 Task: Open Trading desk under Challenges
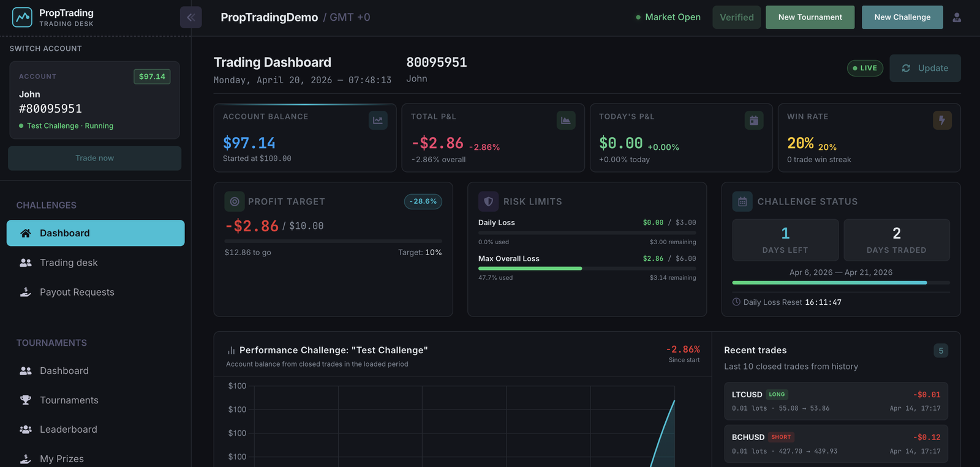pos(69,263)
